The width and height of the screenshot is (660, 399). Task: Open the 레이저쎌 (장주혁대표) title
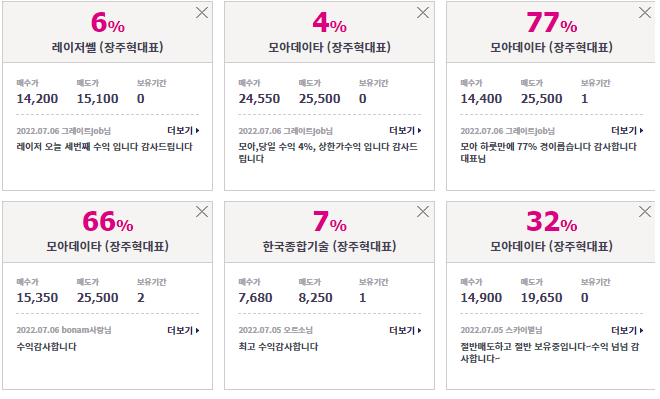108,47
